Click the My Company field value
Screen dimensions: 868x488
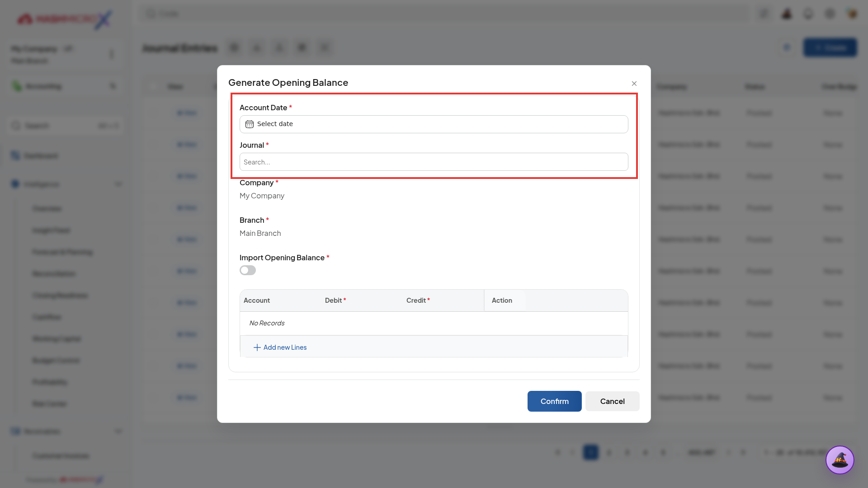click(x=262, y=196)
